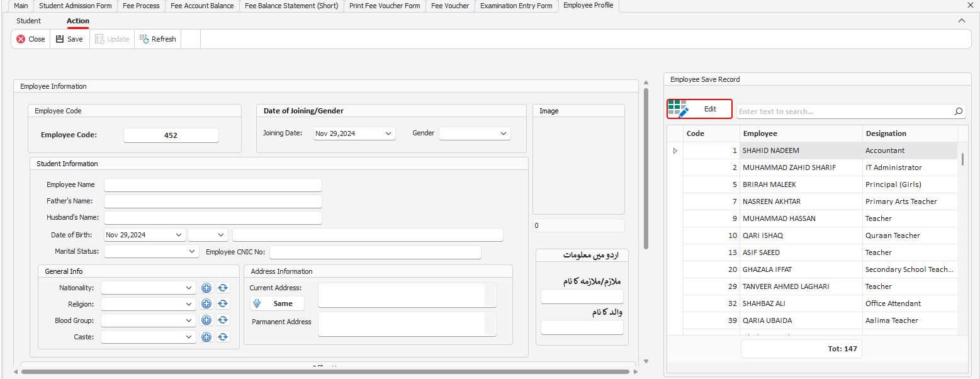Click the Employee Name input field

coord(213,185)
